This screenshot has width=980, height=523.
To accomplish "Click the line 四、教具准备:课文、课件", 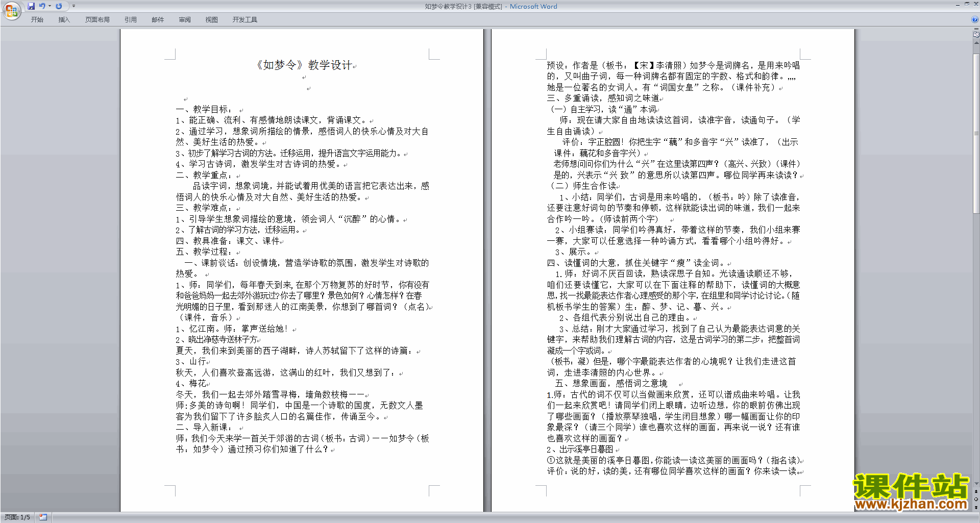I will point(228,241).
